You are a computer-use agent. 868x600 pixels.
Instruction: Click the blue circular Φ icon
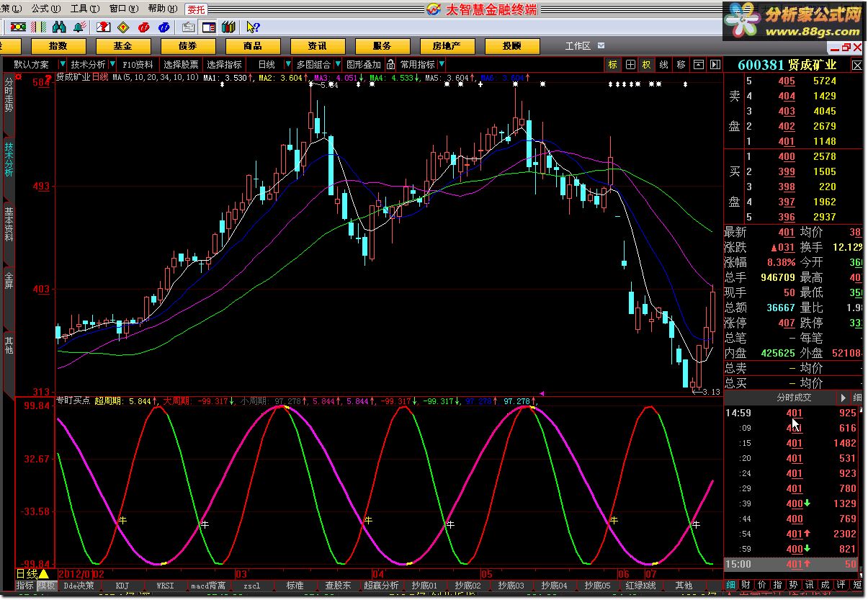pos(164,27)
